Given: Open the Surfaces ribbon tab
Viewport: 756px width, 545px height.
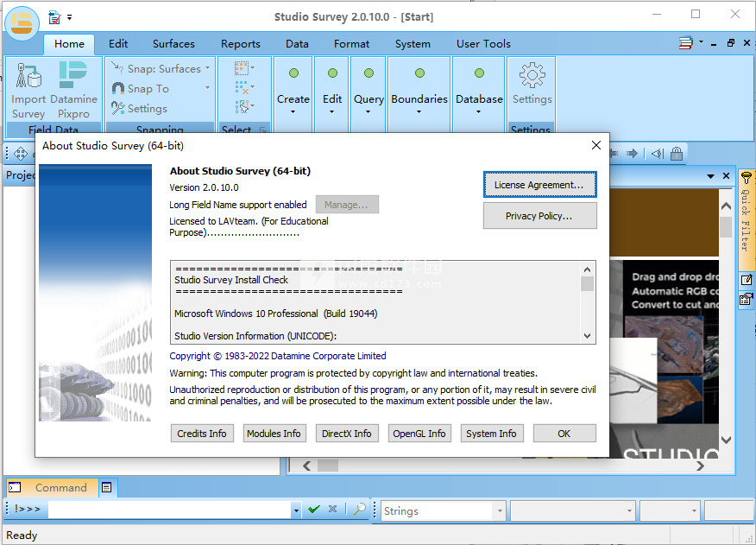Looking at the screenshot, I should (x=173, y=44).
